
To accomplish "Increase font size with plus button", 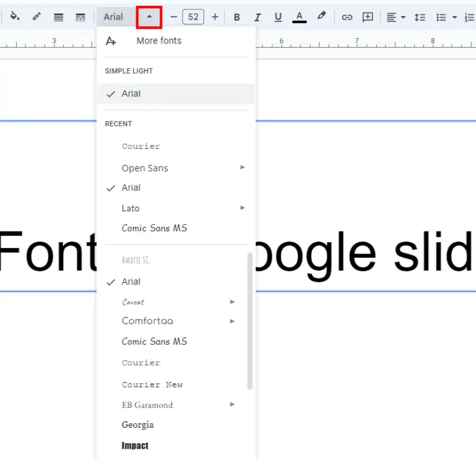I will [215, 17].
